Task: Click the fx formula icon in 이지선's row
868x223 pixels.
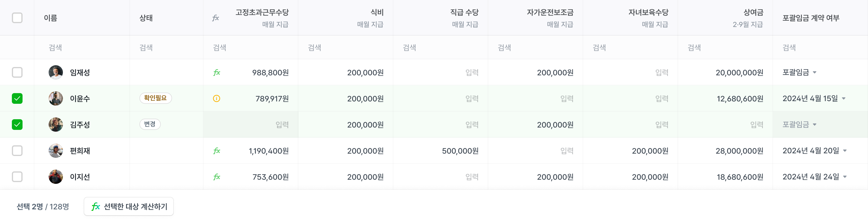Action: [x=217, y=177]
